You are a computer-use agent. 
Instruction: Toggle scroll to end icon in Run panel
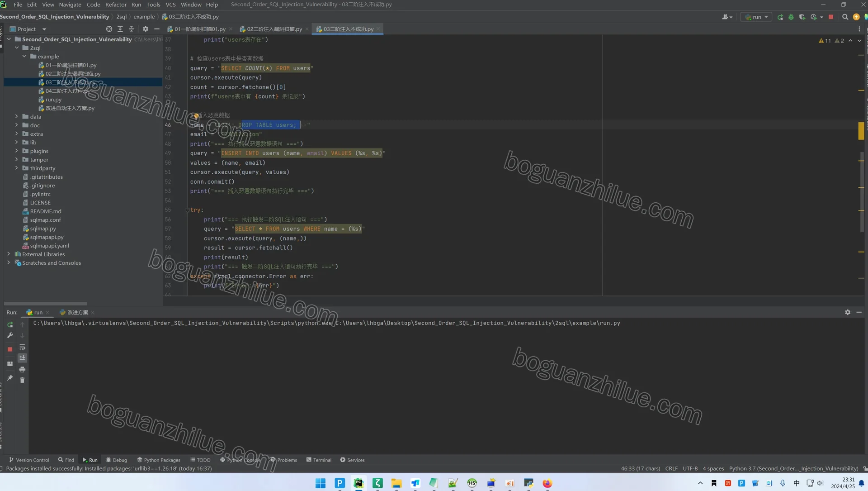click(x=22, y=358)
